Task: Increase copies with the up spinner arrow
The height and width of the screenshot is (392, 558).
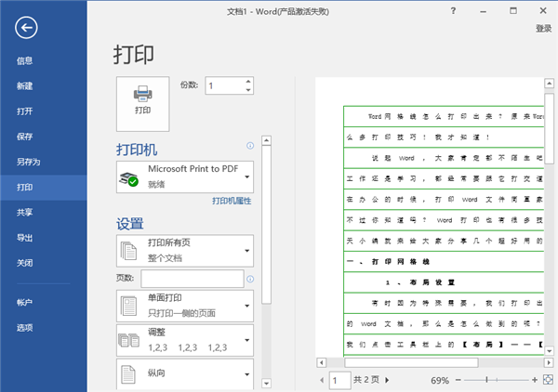Action: [x=248, y=82]
